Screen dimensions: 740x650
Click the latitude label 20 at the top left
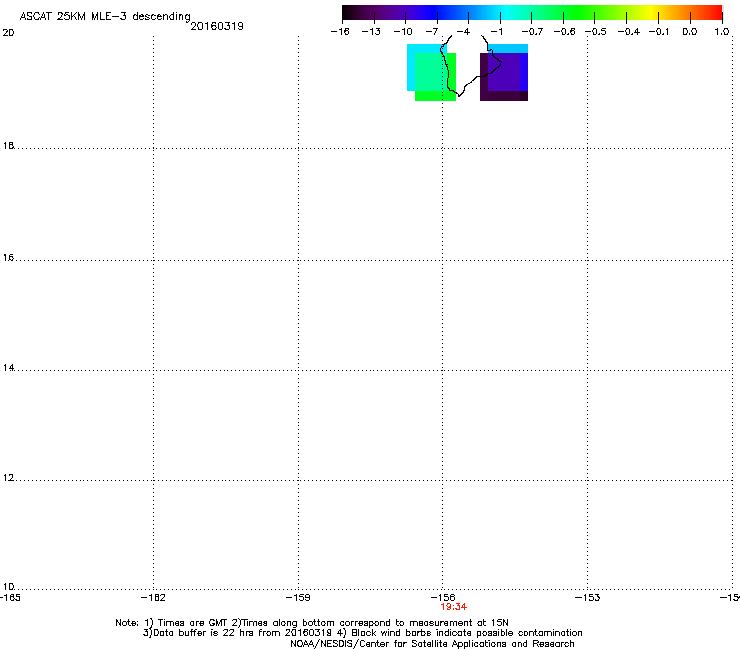(8, 33)
